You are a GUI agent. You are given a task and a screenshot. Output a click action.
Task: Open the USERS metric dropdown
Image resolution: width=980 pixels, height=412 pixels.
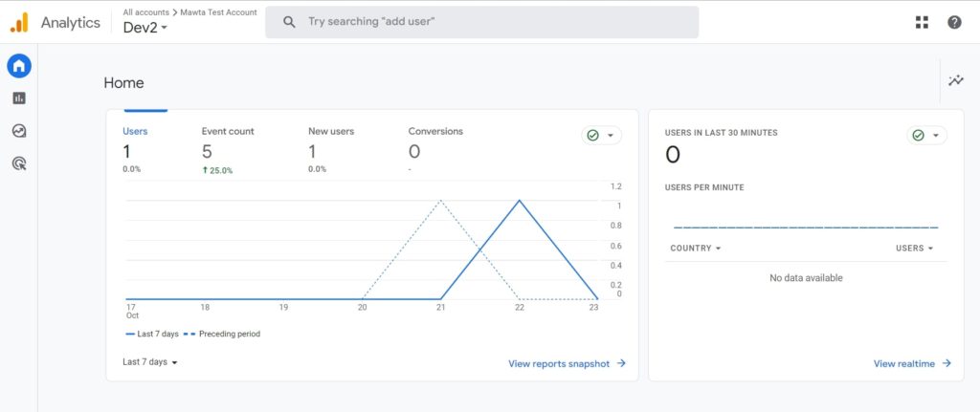914,249
